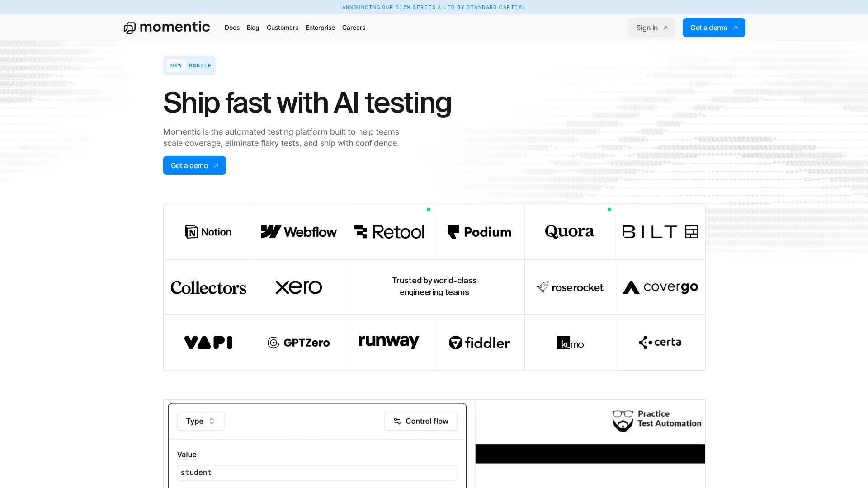Open the Careers nav link

(354, 28)
